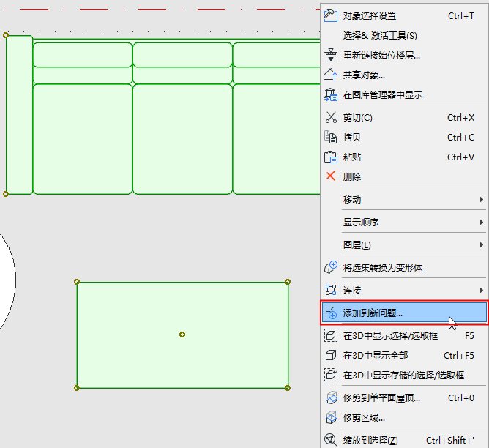The width and height of the screenshot is (489, 448).
Task: Click the 连接 nodes icon
Action: [x=331, y=290]
